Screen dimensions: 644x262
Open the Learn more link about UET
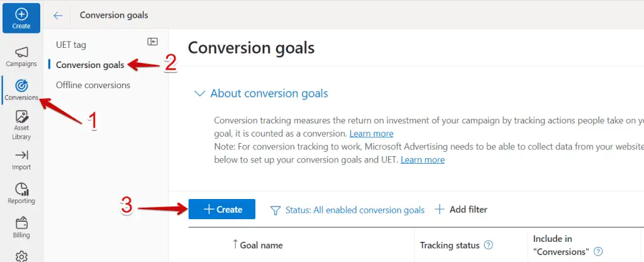point(423,159)
